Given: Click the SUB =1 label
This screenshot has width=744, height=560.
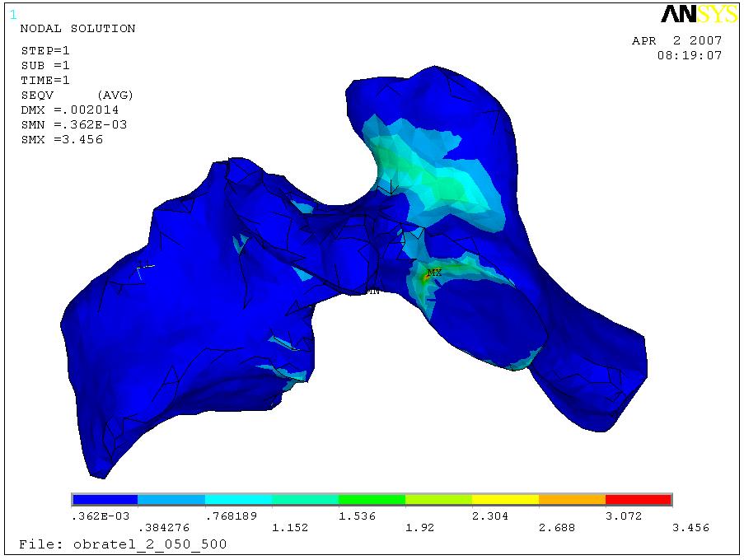Looking at the screenshot, I should 45,65.
